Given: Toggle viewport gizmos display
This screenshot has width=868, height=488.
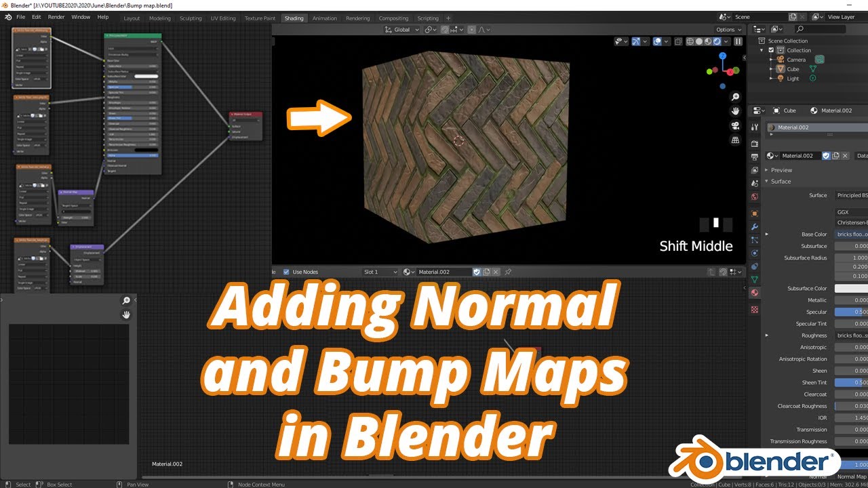Looking at the screenshot, I should pyautogui.click(x=636, y=41).
